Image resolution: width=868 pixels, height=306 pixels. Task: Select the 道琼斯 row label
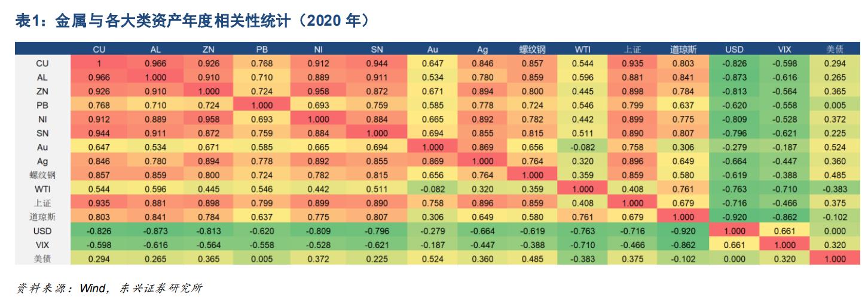pos(42,217)
